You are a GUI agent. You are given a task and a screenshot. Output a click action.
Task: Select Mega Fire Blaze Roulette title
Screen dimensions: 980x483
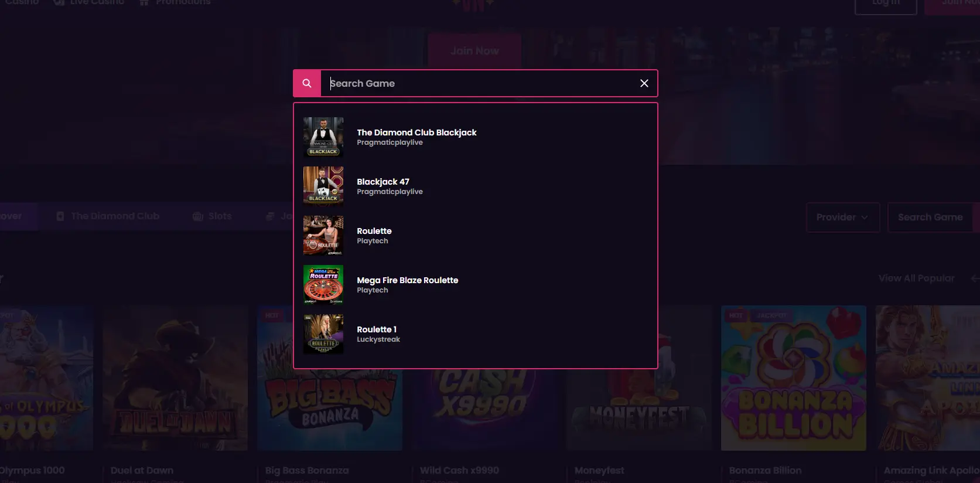[x=408, y=280]
